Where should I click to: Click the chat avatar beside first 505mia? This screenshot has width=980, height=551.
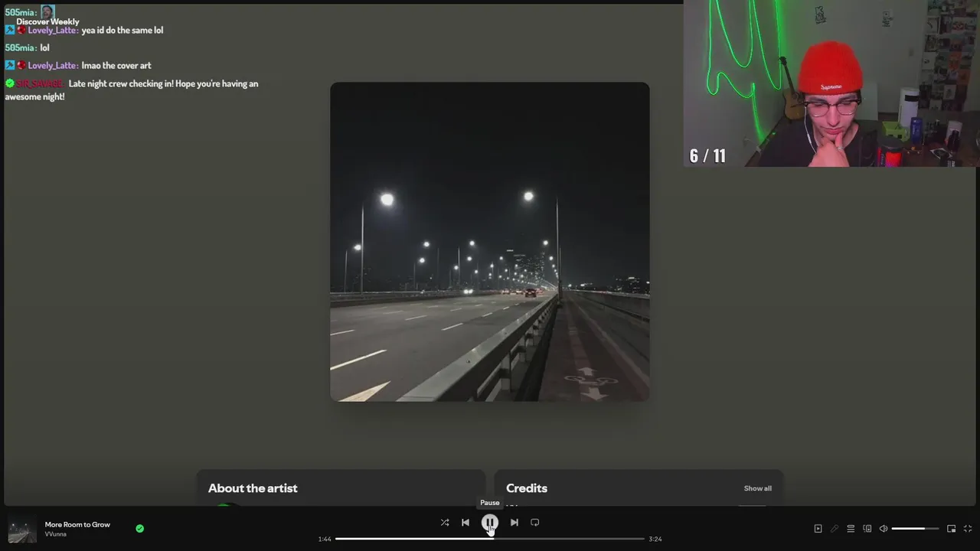(47, 11)
